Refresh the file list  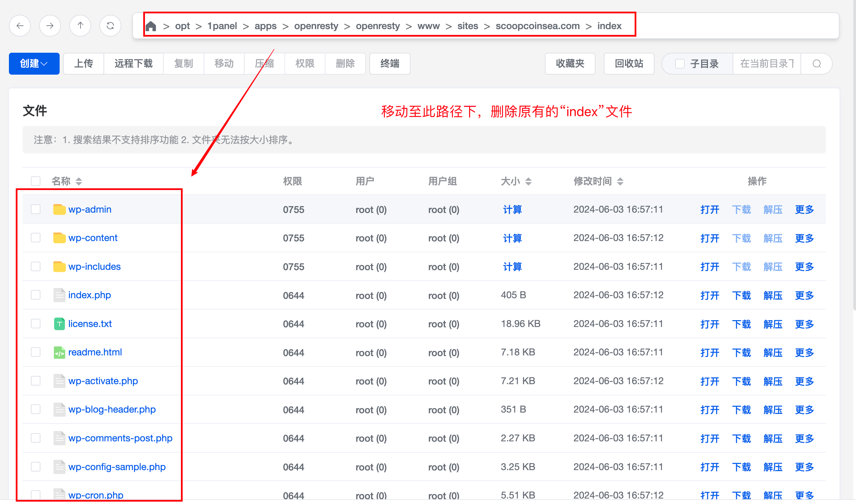click(x=110, y=26)
